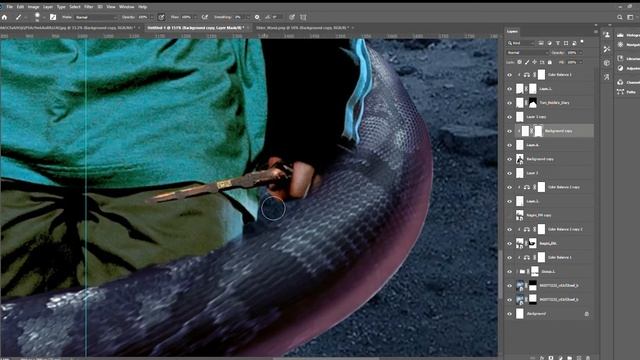Enable airbrush build-up icon beside Flow
Viewport: 640px width, 360px height.
click(205, 17)
